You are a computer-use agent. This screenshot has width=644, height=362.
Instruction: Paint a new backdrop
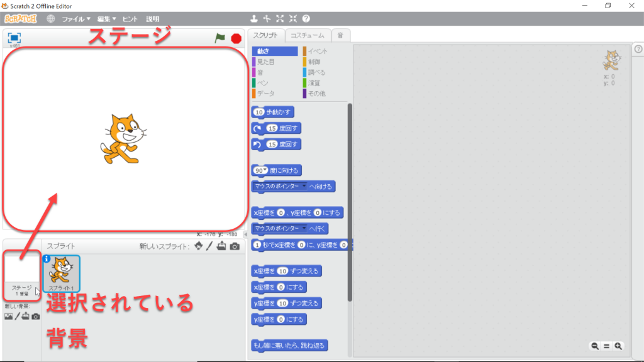pos(17,316)
